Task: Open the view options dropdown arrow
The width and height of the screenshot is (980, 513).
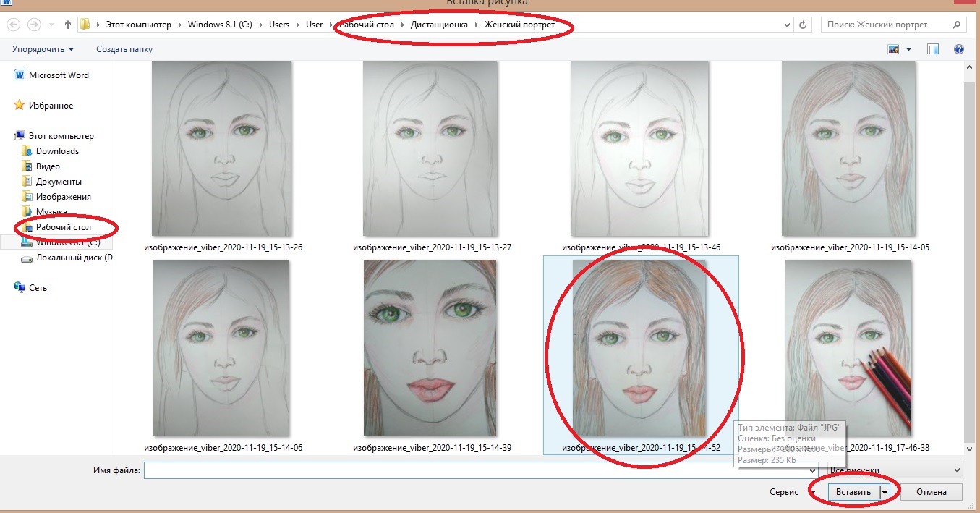Action: (908, 49)
